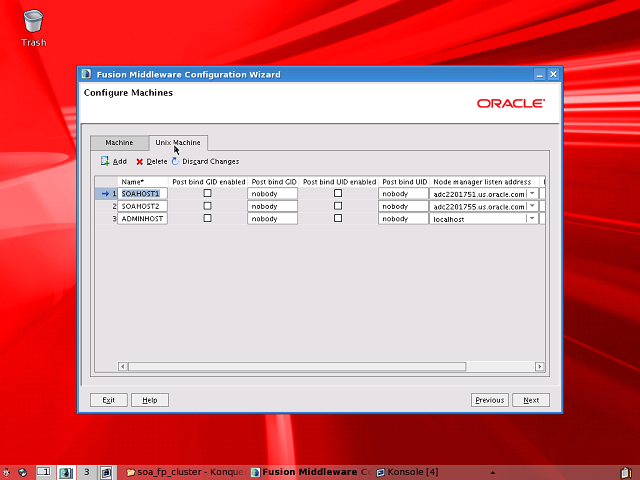This screenshot has height=480, width=640.
Task: Click the globe browser icon in taskbar
Action: click(x=23, y=473)
